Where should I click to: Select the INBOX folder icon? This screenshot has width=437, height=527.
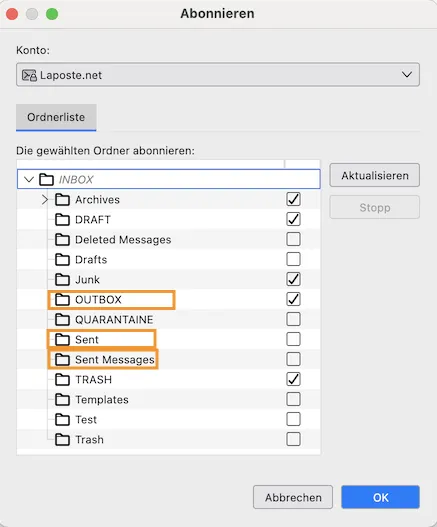(46, 179)
